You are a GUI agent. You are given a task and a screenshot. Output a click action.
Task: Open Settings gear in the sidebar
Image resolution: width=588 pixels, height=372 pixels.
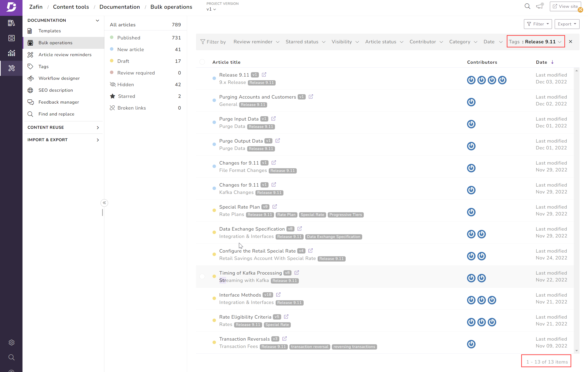(x=11, y=342)
